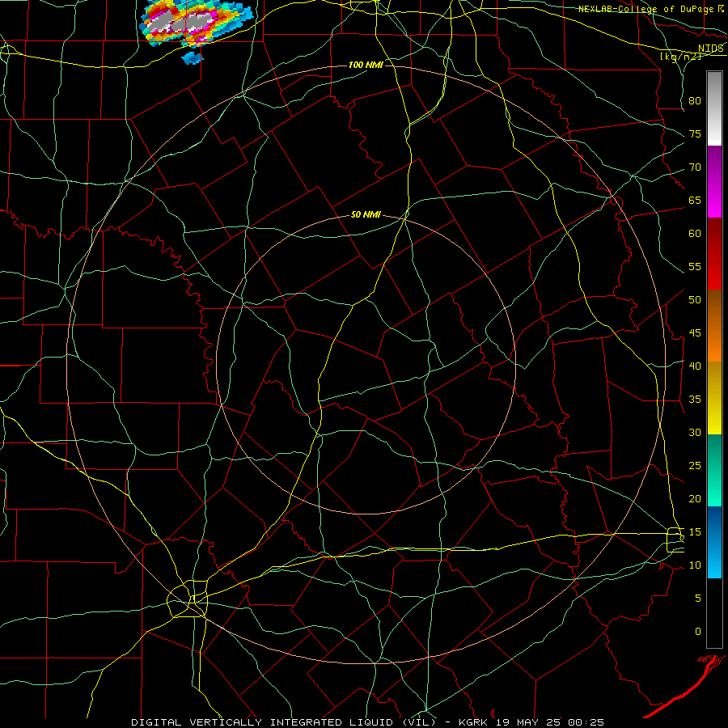The image size is (728, 728).
Task: Click the 15 value on the VIL scale
Action: (695, 531)
